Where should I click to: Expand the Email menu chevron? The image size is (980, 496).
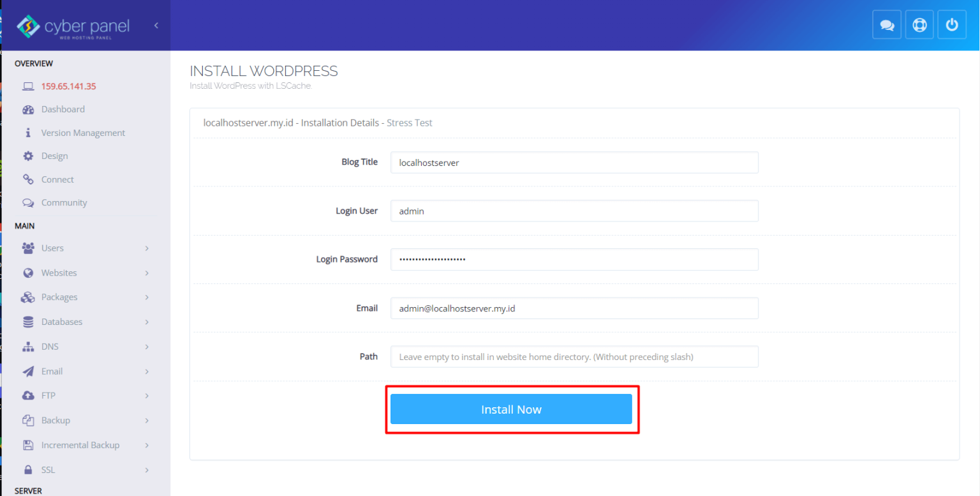click(x=147, y=372)
